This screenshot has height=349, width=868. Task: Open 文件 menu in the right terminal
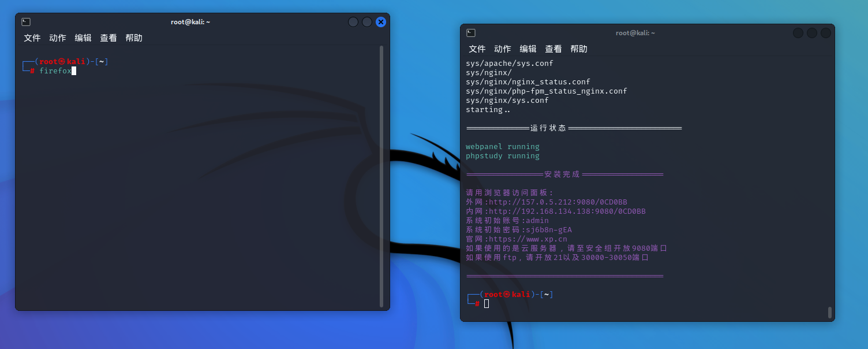[477, 49]
